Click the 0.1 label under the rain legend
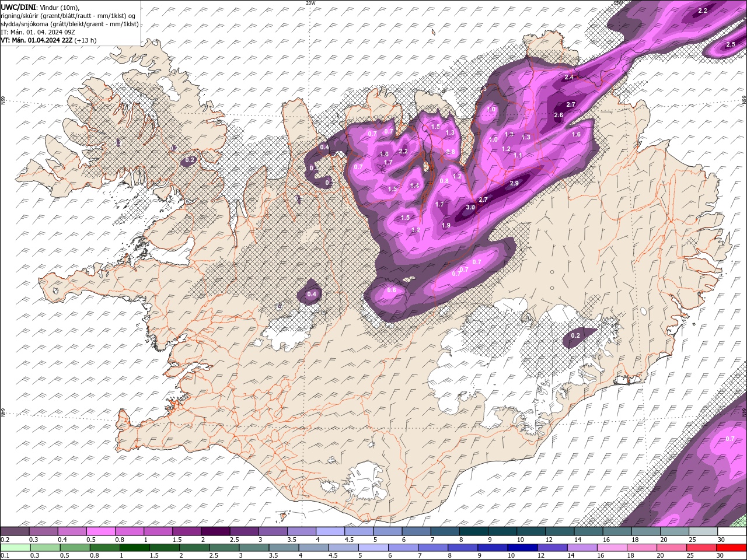 click(5, 556)
